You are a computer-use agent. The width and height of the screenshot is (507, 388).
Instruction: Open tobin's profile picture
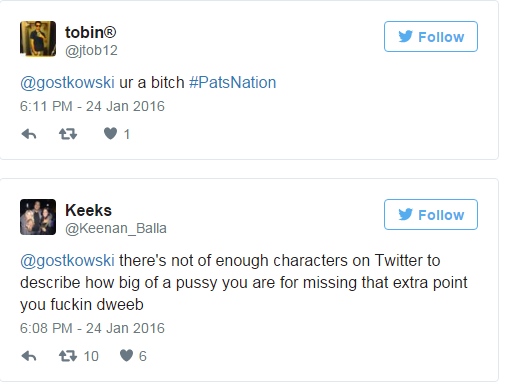coord(38,39)
